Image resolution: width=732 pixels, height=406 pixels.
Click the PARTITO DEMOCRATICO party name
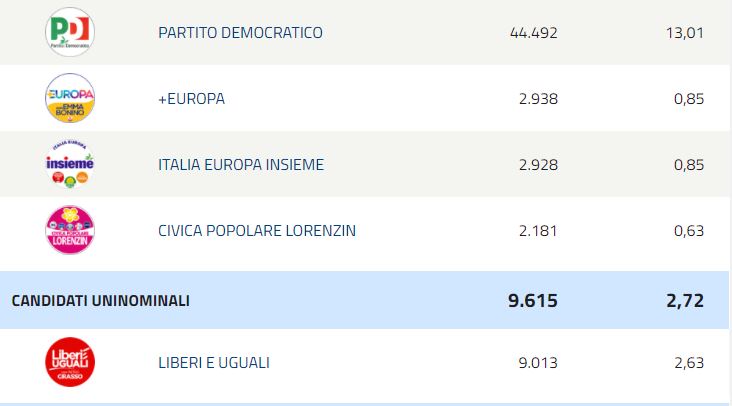[x=240, y=33]
